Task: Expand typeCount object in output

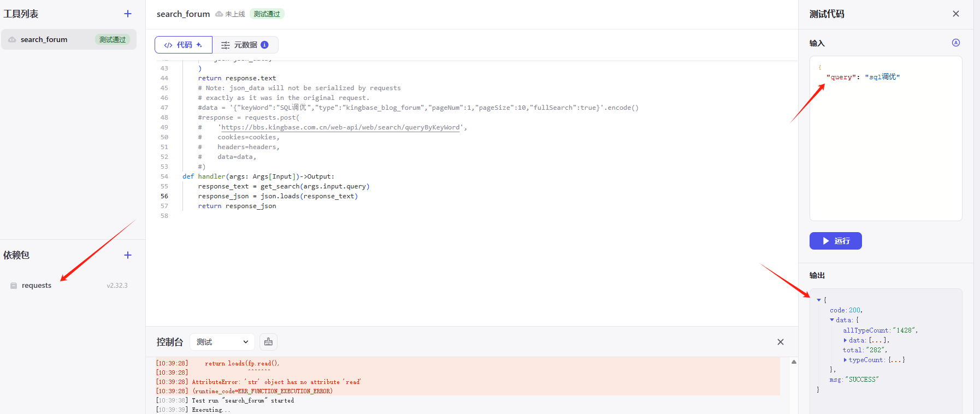Action: click(x=845, y=360)
